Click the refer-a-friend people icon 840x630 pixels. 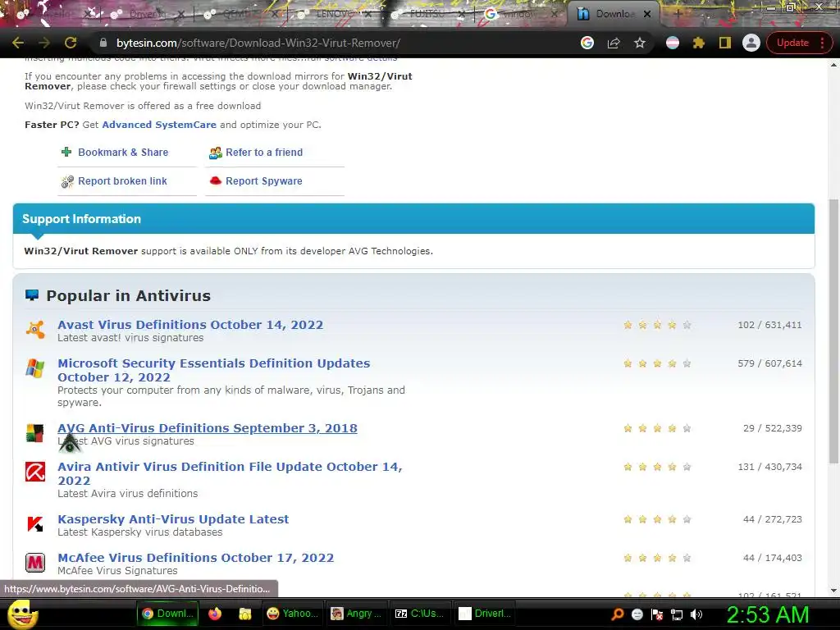coord(216,153)
